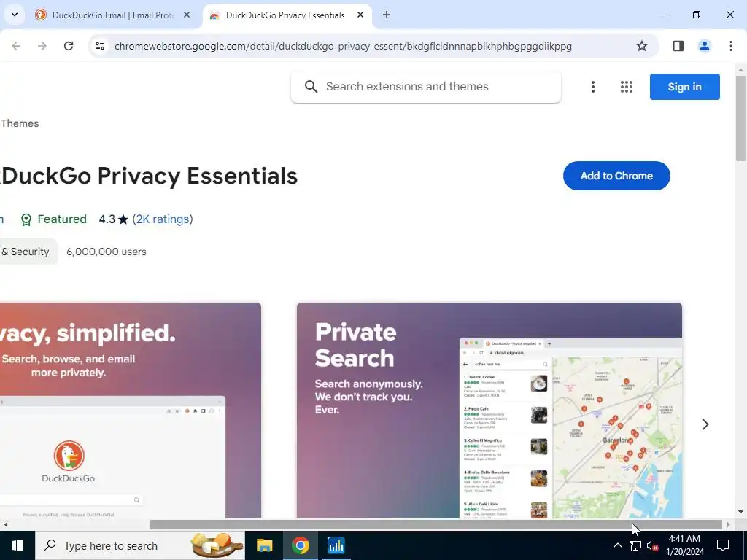
Task: Click the Featured badge
Action: click(x=54, y=219)
